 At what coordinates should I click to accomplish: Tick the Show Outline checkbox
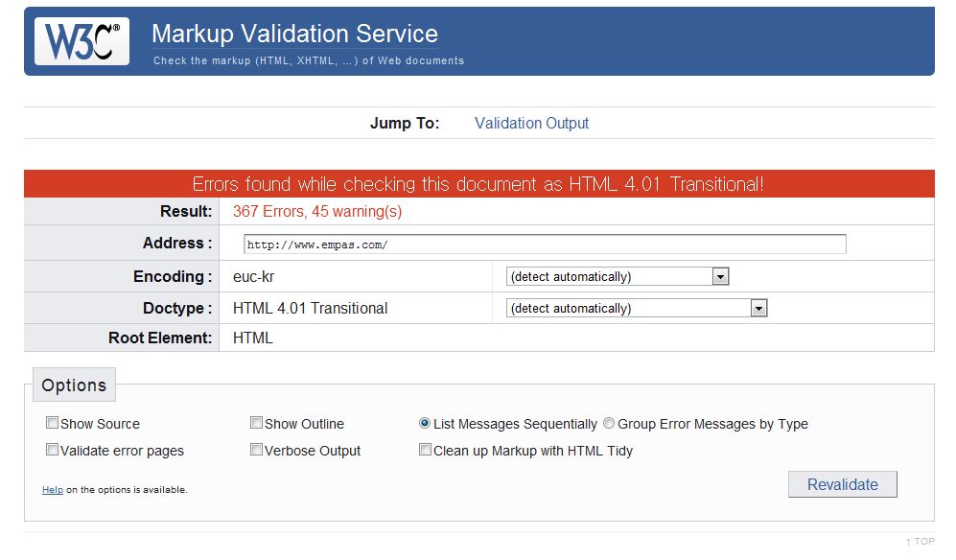coord(257,423)
